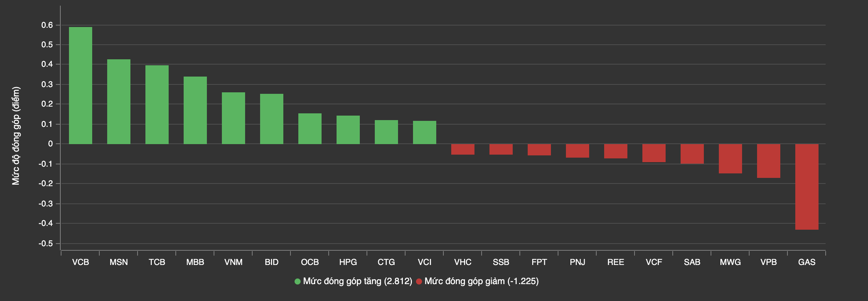Select the MBB green bar
This screenshot has width=868, height=301.
195,110
